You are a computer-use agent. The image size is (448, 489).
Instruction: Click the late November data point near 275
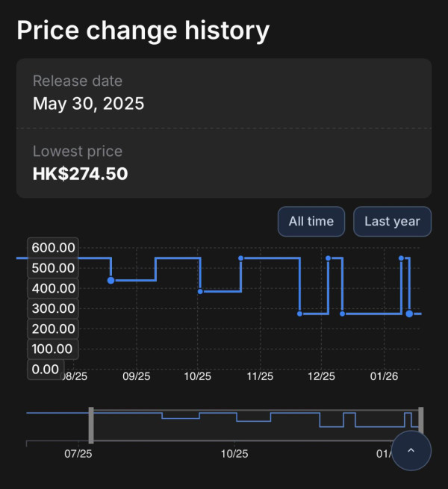coord(299,314)
